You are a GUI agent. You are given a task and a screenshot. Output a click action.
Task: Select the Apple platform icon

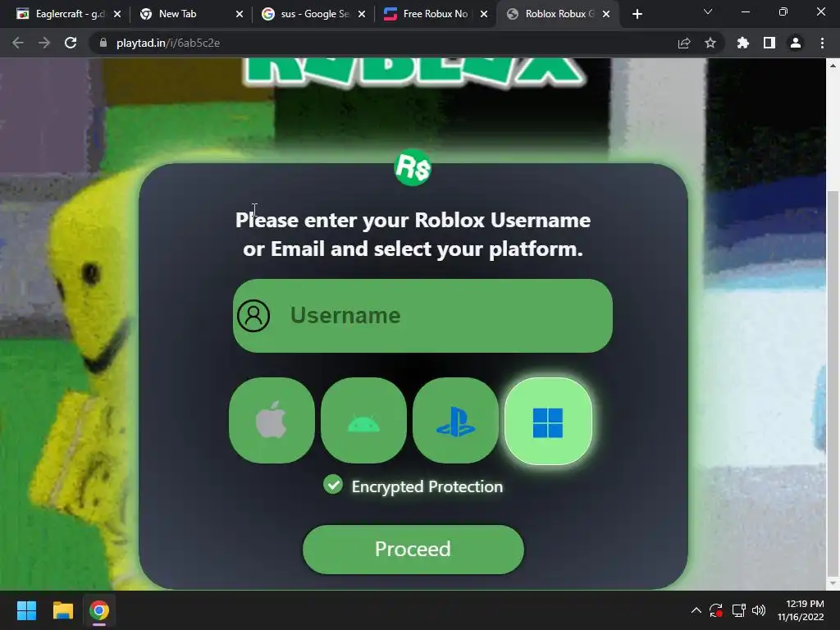tap(272, 421)
